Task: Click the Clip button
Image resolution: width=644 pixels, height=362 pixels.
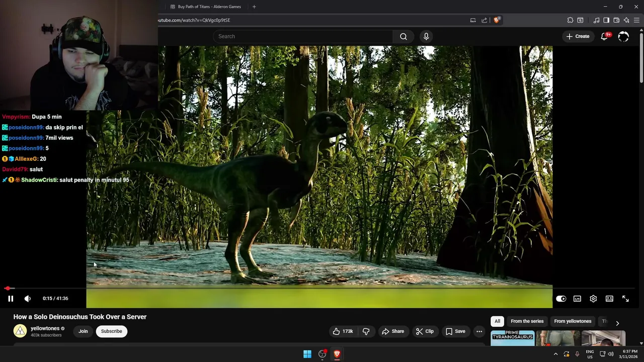Action: pyautogui.click(x=425, y=331)
